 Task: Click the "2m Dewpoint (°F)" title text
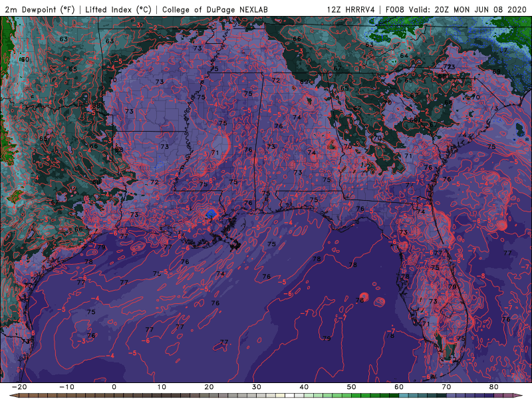[x=40, y=9]
